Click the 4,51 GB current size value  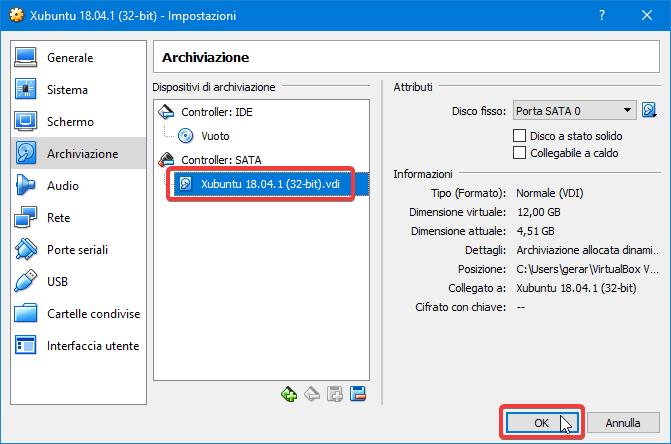[535, 231]
